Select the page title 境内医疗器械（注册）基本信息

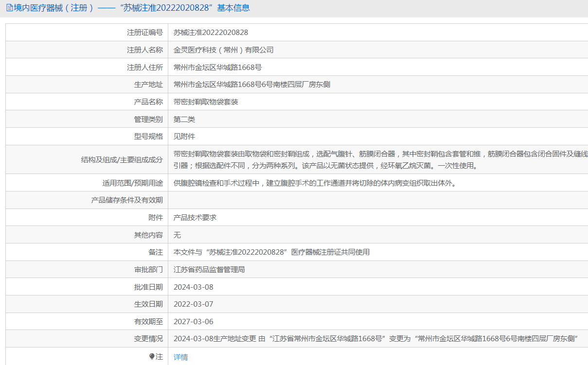click(132, 8)
